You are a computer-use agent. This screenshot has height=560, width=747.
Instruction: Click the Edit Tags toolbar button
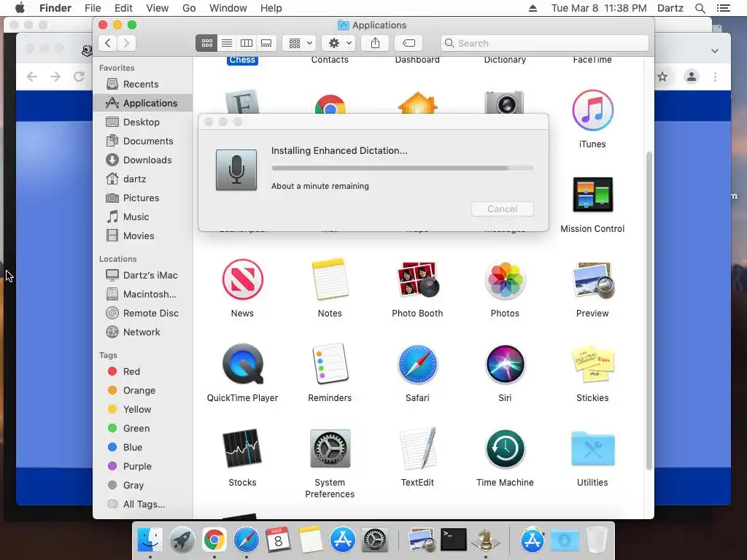pos(409,43)
